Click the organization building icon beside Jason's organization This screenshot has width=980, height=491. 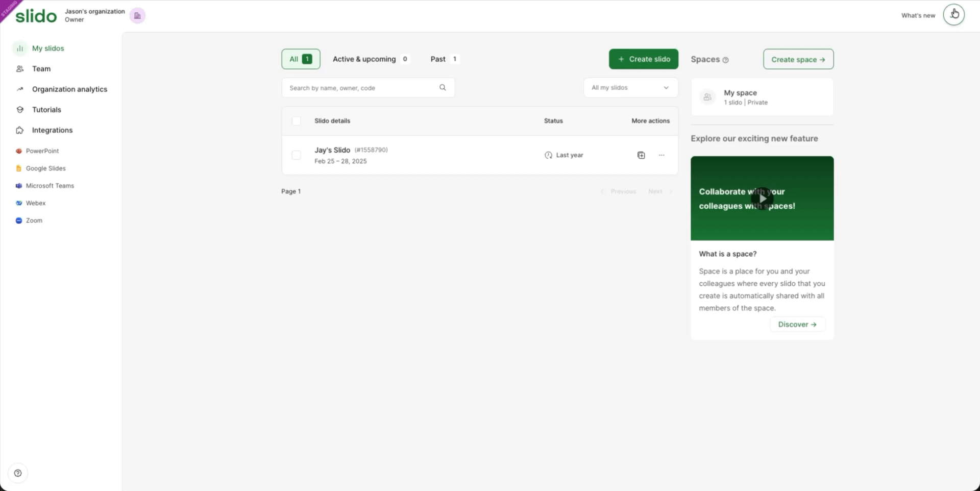click(137, 15)
